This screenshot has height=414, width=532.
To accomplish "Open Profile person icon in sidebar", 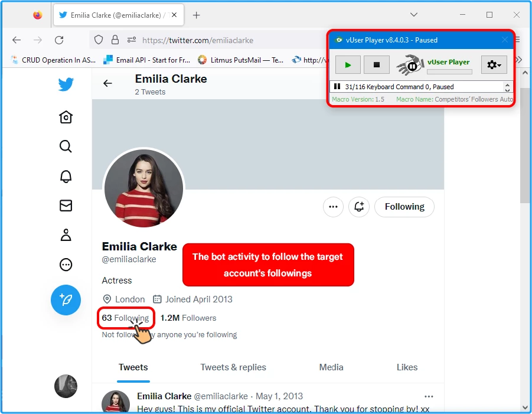I will click(x=66, y=235).
